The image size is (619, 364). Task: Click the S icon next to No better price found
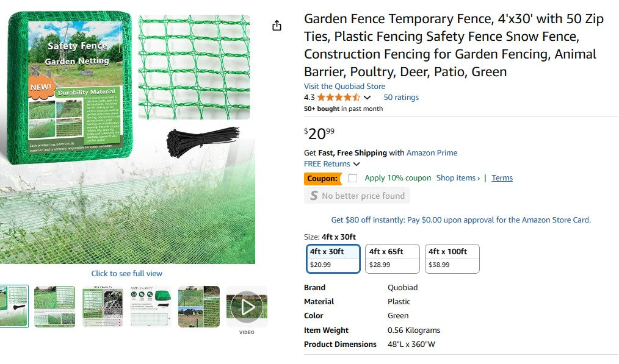point(315,195)
